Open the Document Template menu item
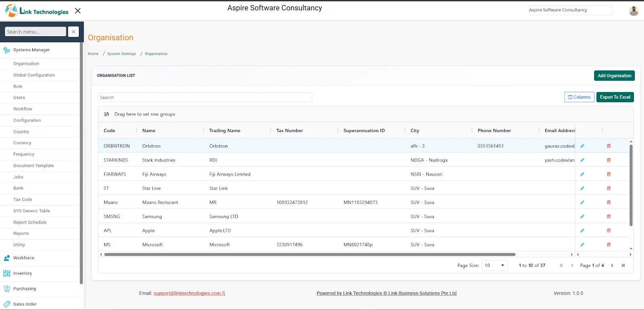The image size is (644, 310). point(33,166)
